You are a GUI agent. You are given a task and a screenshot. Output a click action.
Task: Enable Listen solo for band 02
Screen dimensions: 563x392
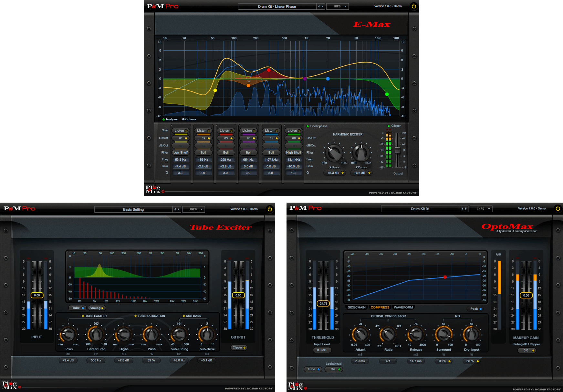(x=203, y=131)
